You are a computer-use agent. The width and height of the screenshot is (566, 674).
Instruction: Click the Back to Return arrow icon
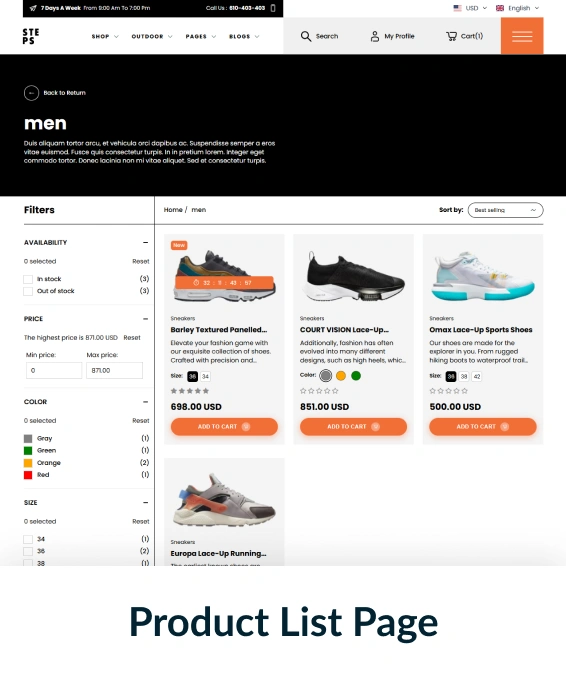click(x=31, y=93)
